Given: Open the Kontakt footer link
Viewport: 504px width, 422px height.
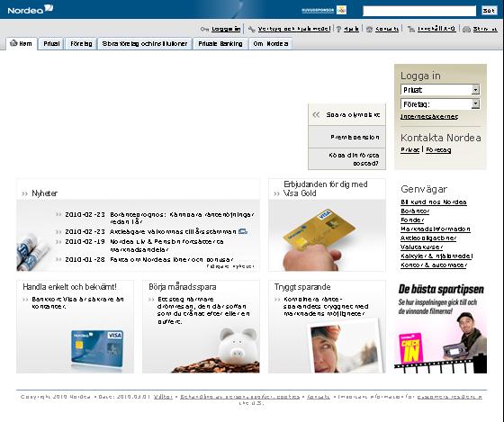Looking at the screenshot, I should click(x=319, y=397).
